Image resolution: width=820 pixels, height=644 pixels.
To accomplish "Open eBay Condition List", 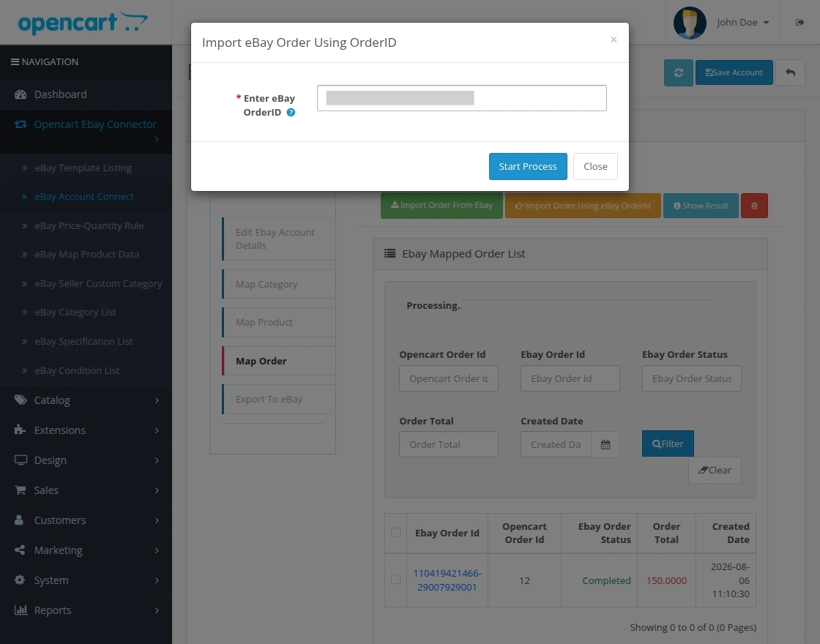I will coord(77,370).
